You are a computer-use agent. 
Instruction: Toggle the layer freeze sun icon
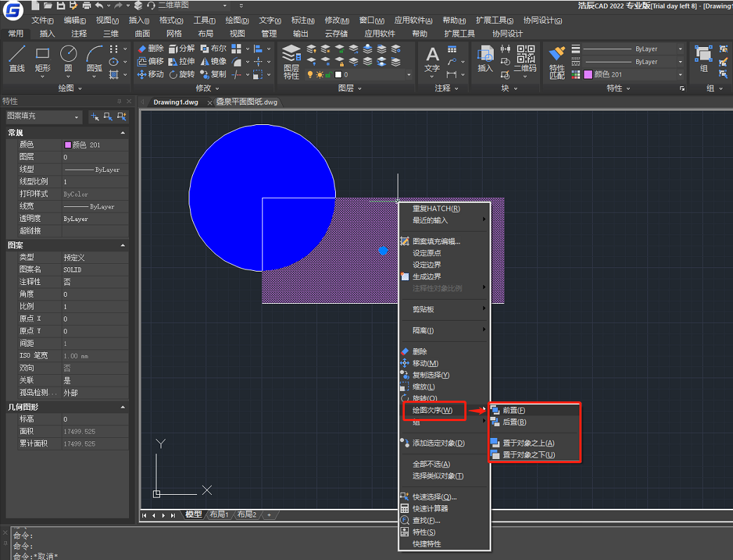tap(320, 74)
